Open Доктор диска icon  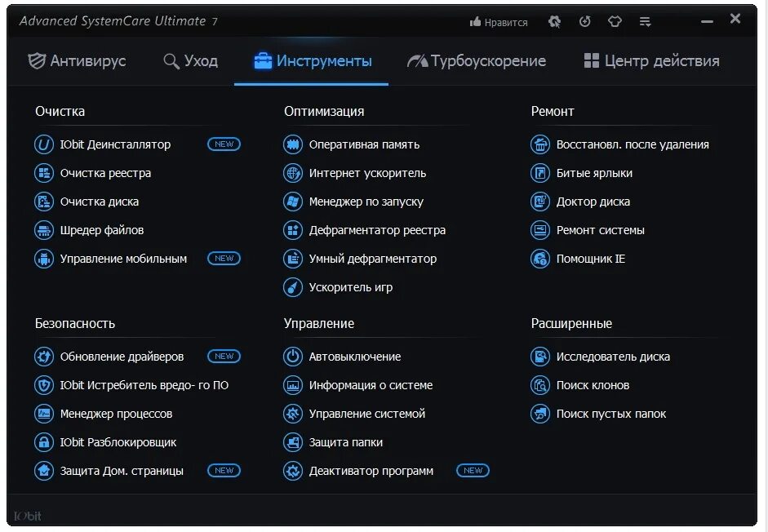539,202
